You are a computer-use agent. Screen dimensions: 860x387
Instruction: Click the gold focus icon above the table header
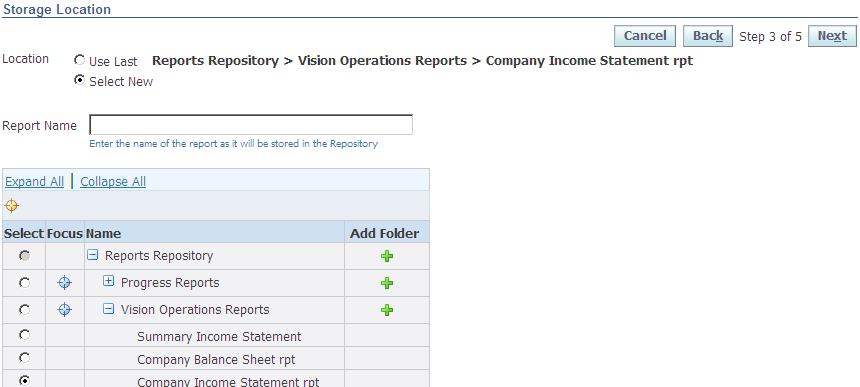[12, 206]
